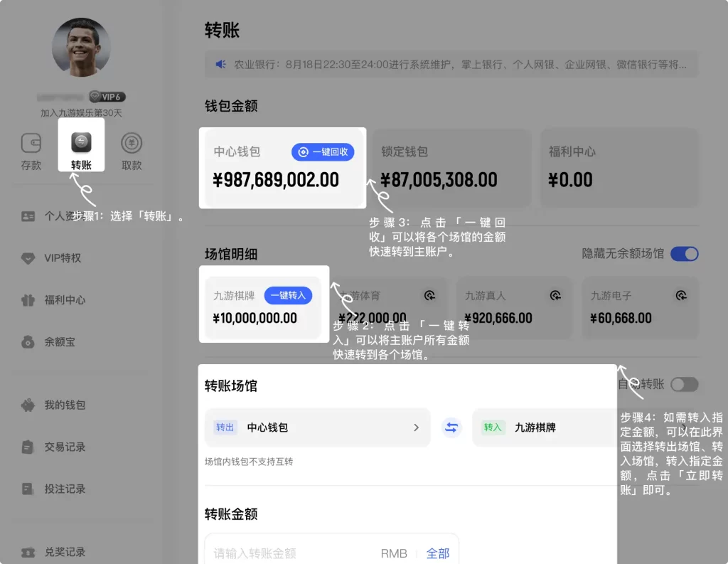Open the user profile avatar

81,48
